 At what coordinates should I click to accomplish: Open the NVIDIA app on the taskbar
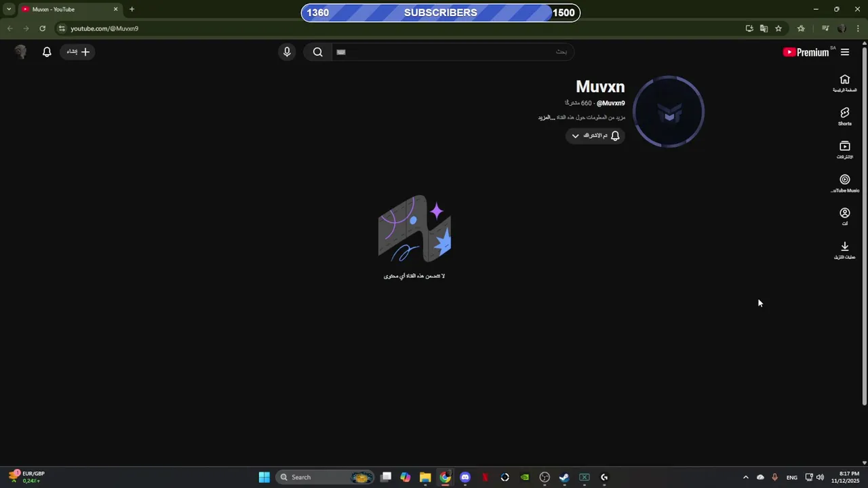click(x=525, y=477)
